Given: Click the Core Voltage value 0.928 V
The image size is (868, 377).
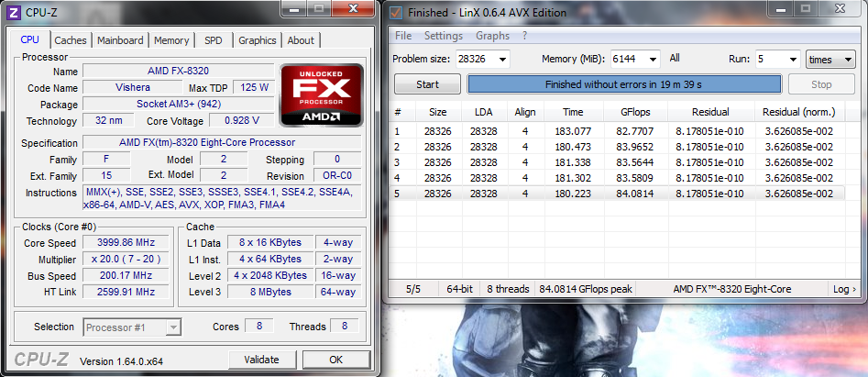Looking at the screenshot, I should (242, 120).
